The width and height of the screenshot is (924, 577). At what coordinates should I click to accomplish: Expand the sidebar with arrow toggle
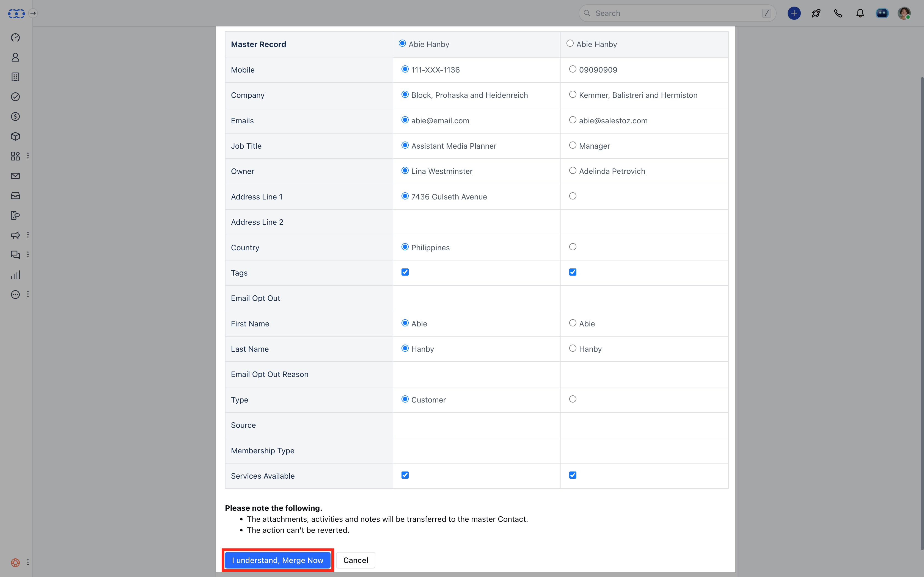coord(33,13)
